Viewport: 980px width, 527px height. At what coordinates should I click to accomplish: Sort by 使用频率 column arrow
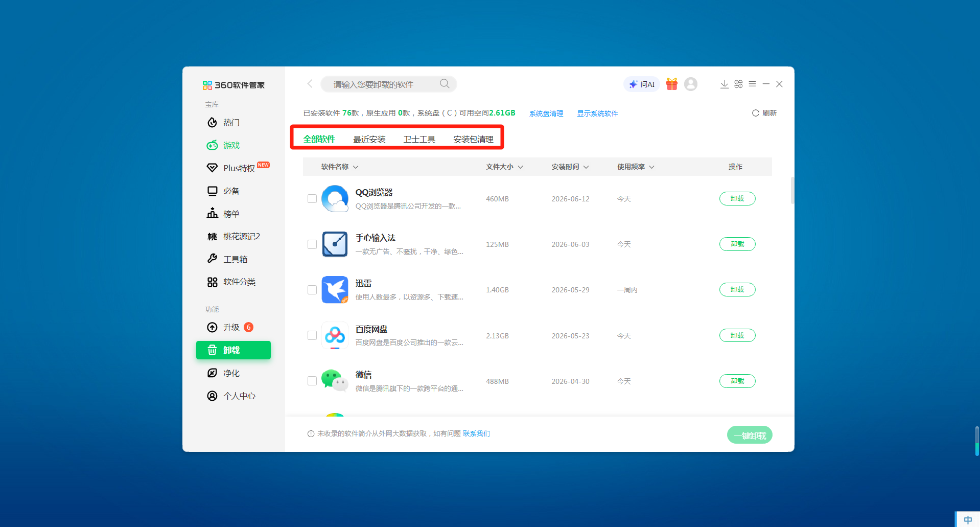[651, 167]
